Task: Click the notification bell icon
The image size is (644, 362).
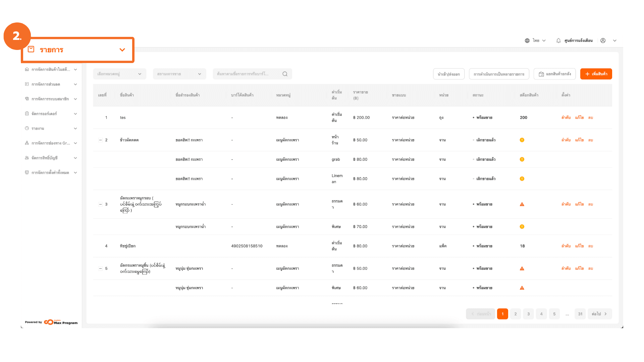Action: click(558, 41)
